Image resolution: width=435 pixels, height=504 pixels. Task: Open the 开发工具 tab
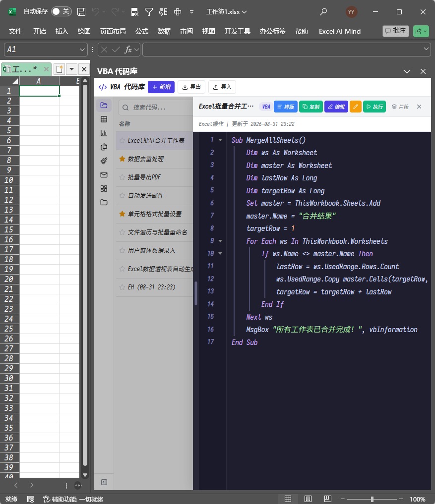coord(238,31)
